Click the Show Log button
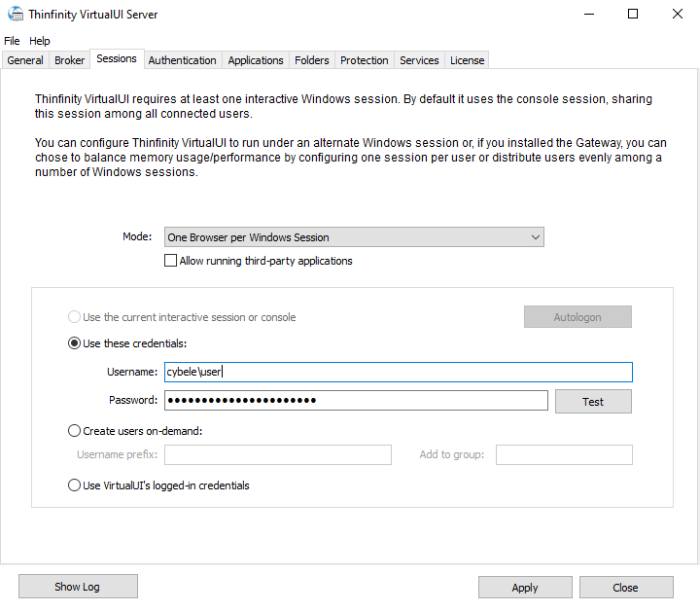700x611 pixels. pyautogui.click(x=78, y=587)
